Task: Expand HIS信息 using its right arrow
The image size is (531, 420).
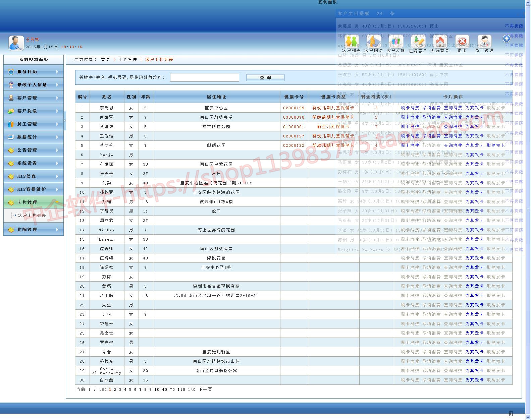Action: pos(57,176)
